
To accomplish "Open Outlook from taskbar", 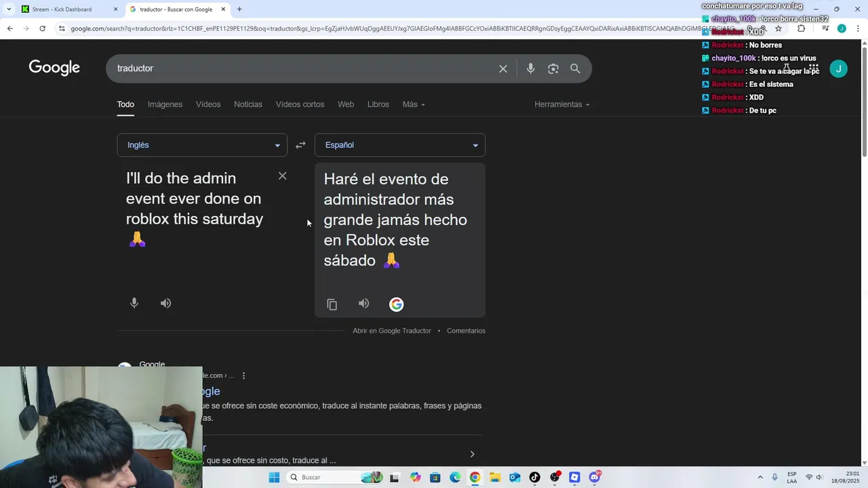I will (515, 477).
